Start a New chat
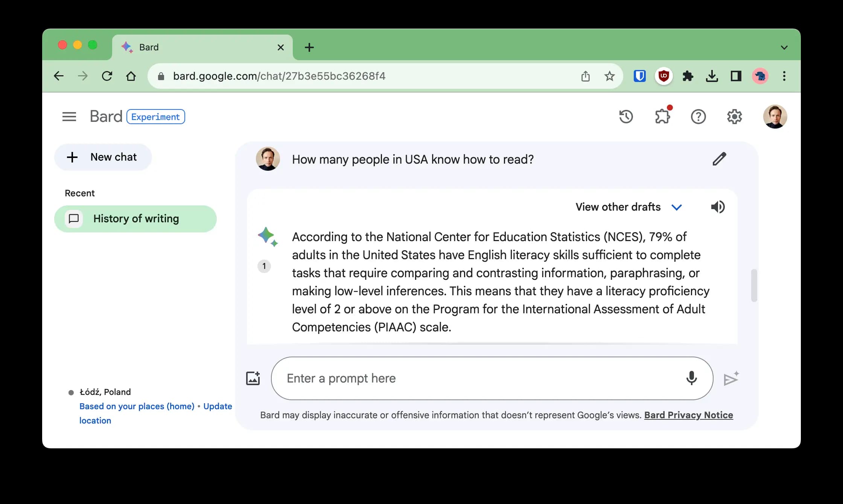843x504 pixels. (103, 157)
